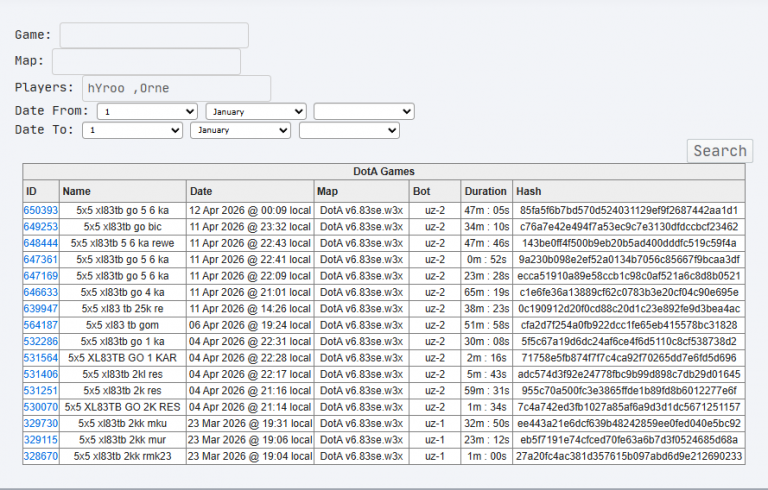Click the duration '65m : 19s'
Image resolution: width=768 pixels, height=490 pixels.
click(486, 293)
